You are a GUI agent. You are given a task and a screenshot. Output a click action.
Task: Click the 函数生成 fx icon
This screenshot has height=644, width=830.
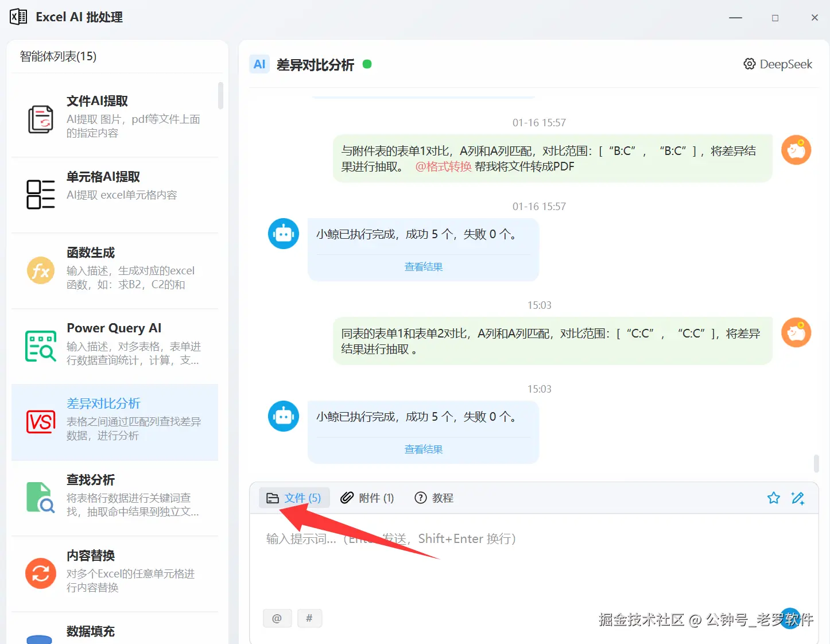(x=41, y=270)
